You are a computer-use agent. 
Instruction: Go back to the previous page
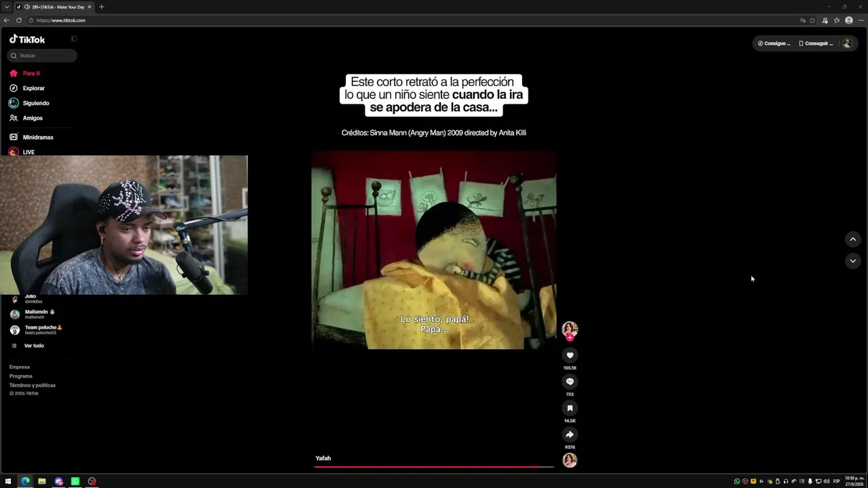[x=7, y=20]
